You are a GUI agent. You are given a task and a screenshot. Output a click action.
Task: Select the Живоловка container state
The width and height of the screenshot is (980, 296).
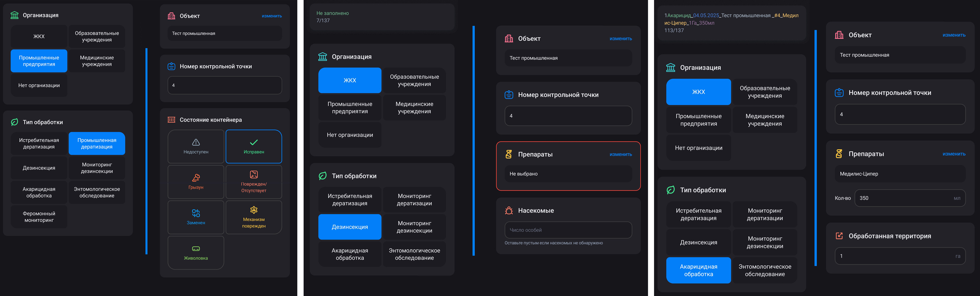[195, 252]
